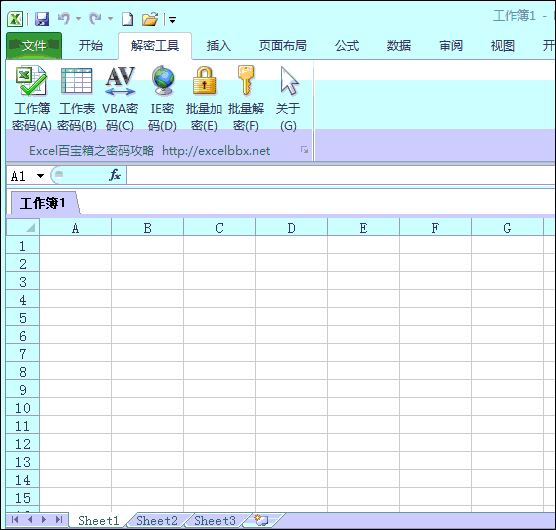Click the http://excelbbx.net link text
The image size is (556, 530).
coord(216,151)
